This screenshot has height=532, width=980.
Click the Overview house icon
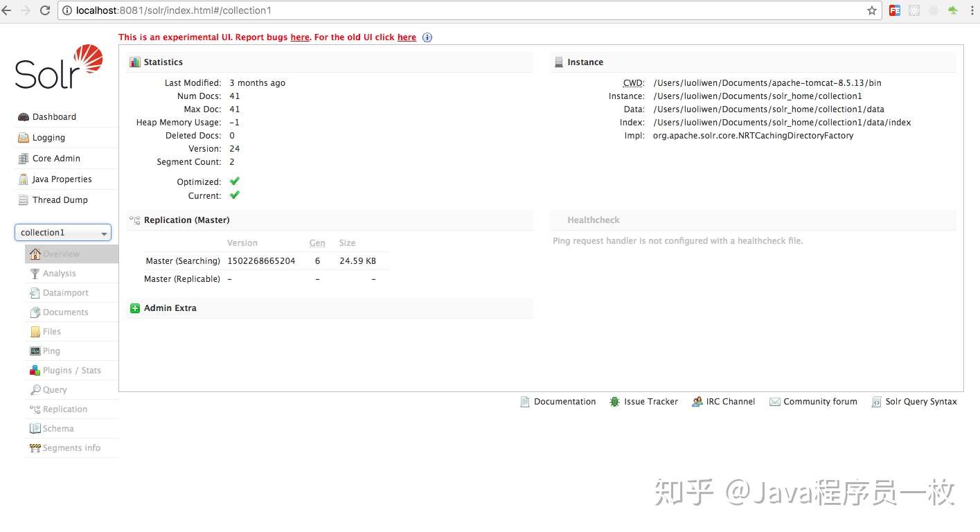[35, 254]
